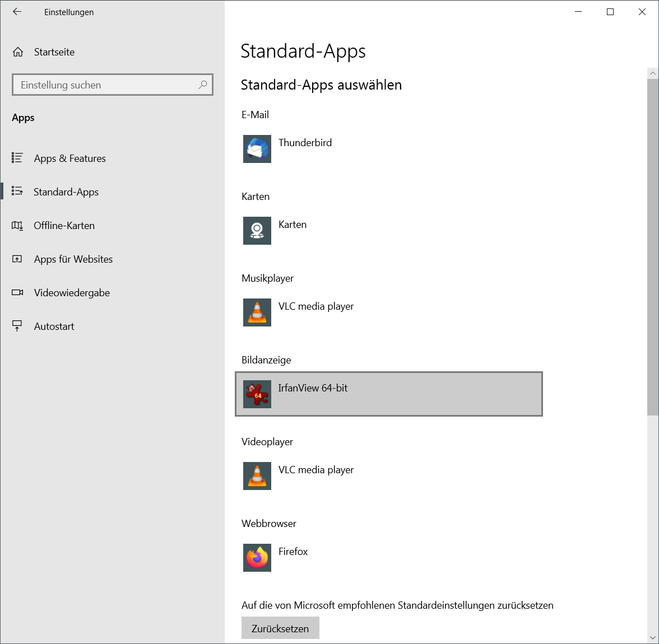The width and height of the screenshot is (659, 644).
Task: Click VLC icon under Videoplayer
Action: [x=257, y=476]
